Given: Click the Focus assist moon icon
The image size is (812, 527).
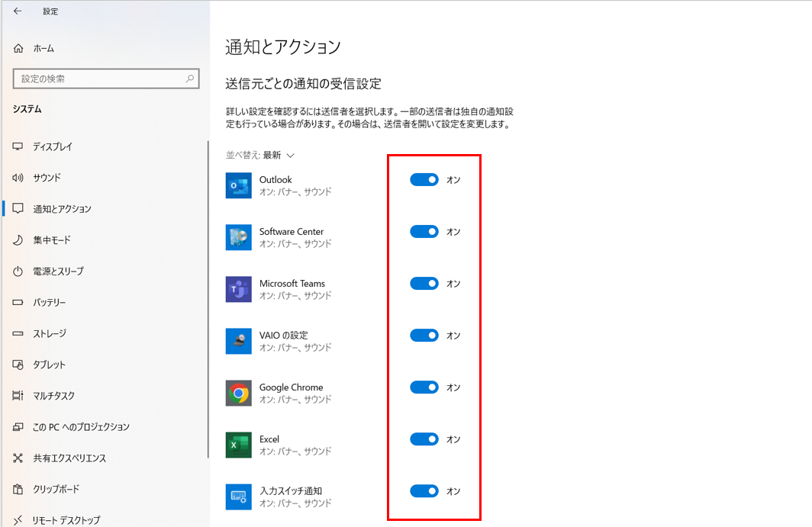Looking at the screenshot, I should coord(18,239).
